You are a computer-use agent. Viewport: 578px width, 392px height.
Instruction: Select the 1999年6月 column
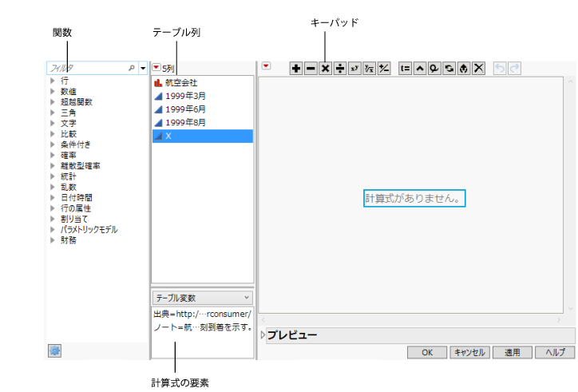coord(202,109)
